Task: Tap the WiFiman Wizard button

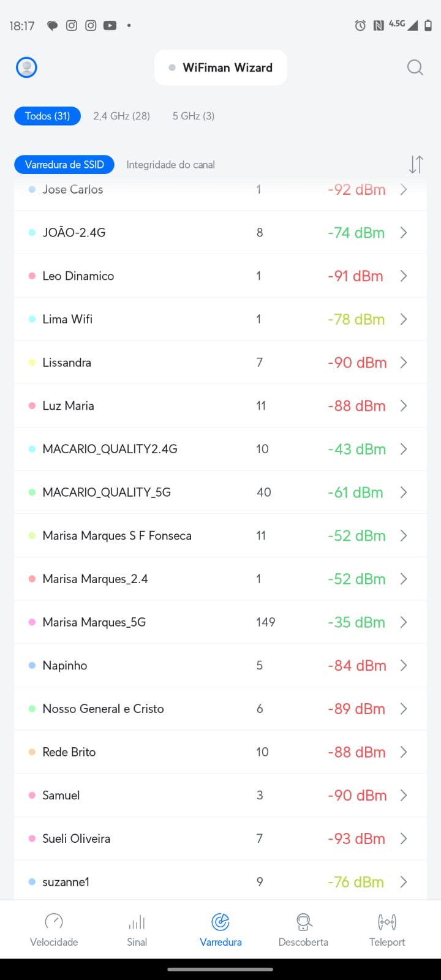Action: [x=221, y=68]
